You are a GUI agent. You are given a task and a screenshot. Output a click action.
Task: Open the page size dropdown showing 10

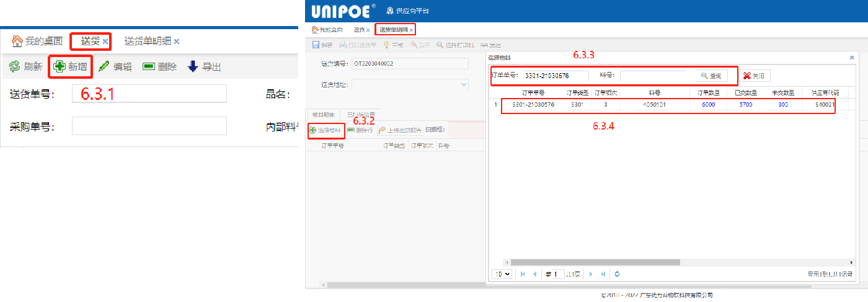pos(501,273)
